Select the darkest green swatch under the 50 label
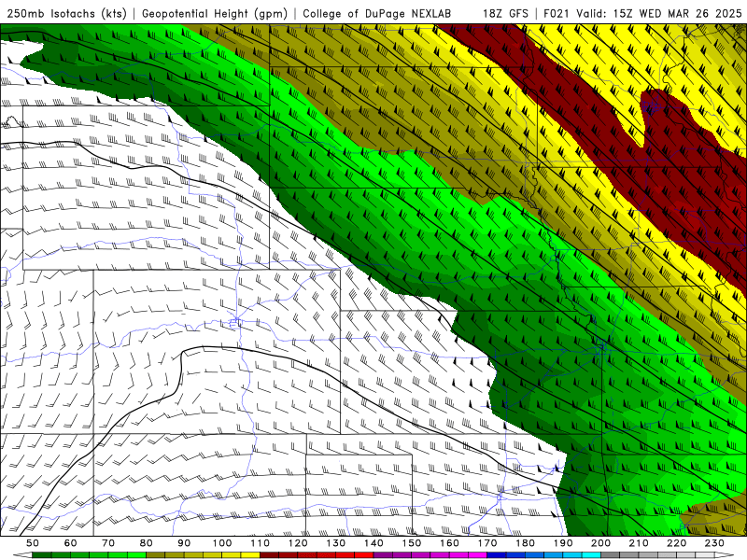The height and width of the screenshot is (560, 747). click(x=42, y=555)
